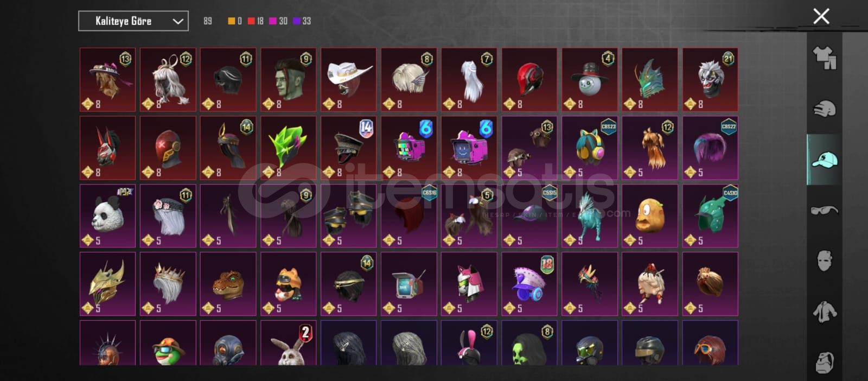868x381 pixels.
Task: Open the face mask category icon
Action: (x=824, y=261)
